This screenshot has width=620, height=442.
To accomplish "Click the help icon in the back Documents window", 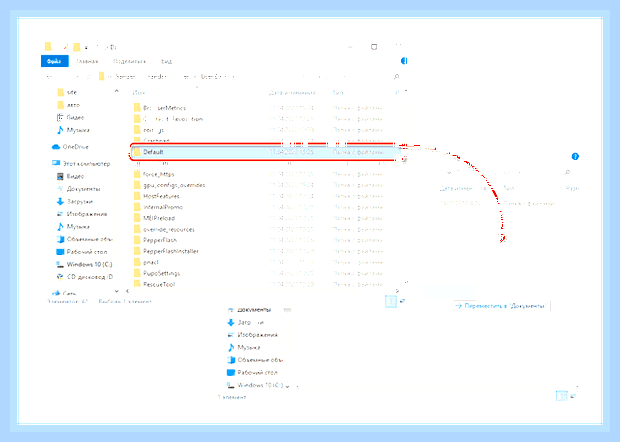I will coord(575,157).
